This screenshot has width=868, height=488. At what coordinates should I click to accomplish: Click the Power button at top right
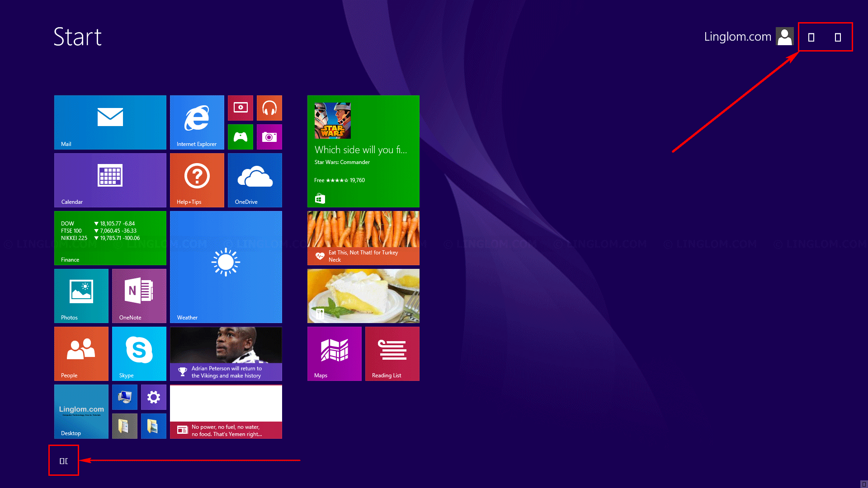(811, 38)
